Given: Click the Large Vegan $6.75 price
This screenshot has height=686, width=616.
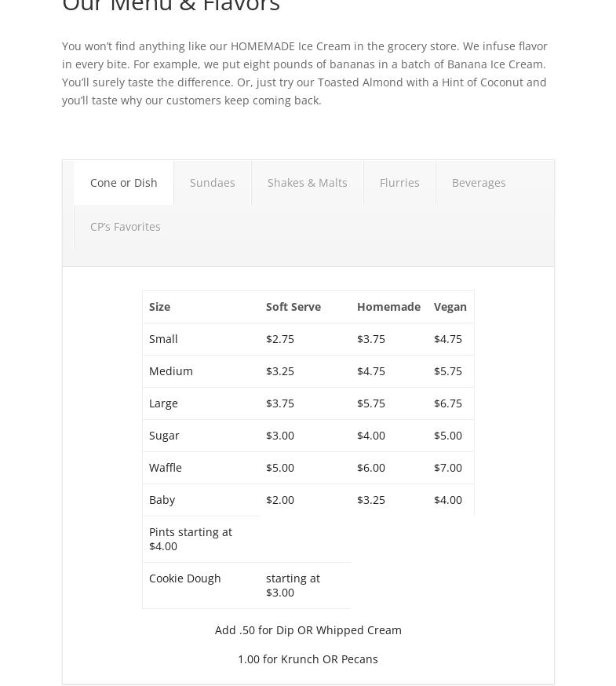Looking at the screenshot, I should 448,403.
